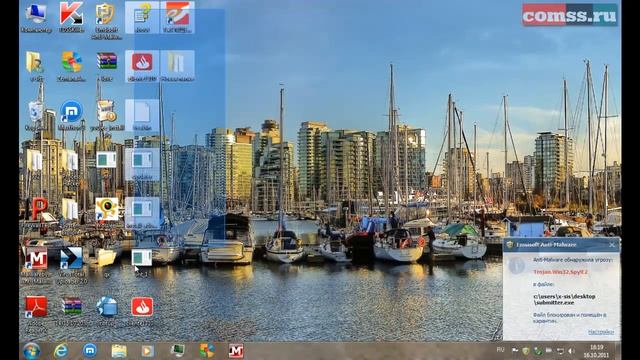Select the highlighted blank document file
Viewport: 640px width, 360px height.
tap(142, 112)
